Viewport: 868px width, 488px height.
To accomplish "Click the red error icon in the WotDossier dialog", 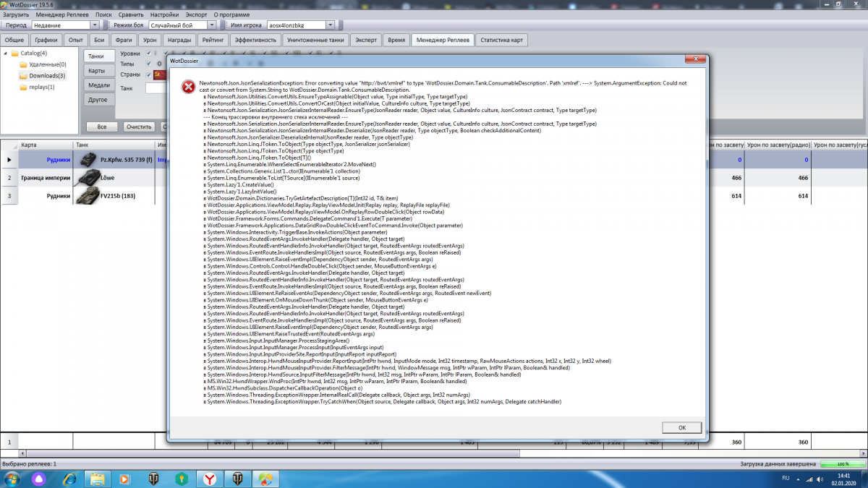I will pyautogui.click(x=187, y=87).
